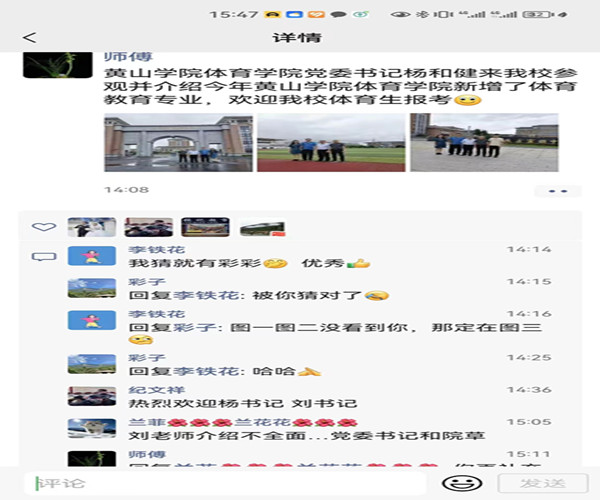600x500 pixels.
Task: Open the 师傅 poster name link
Action: [x=128, y=57]
